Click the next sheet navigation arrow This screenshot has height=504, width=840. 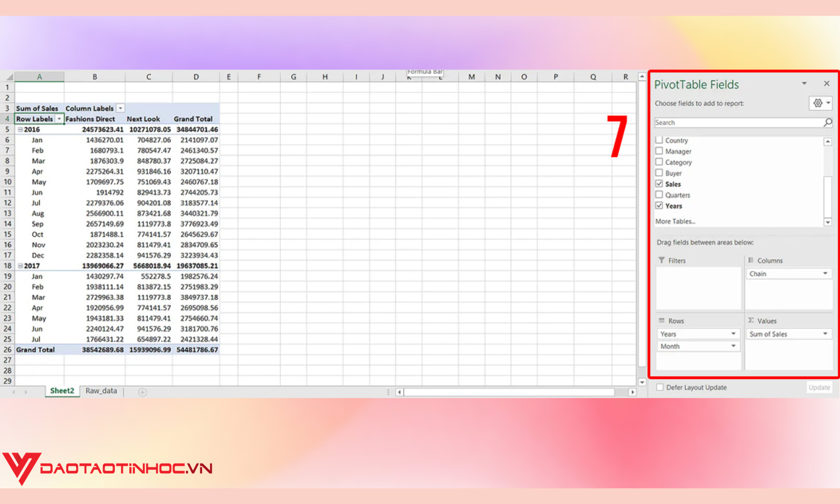[26, 392]
